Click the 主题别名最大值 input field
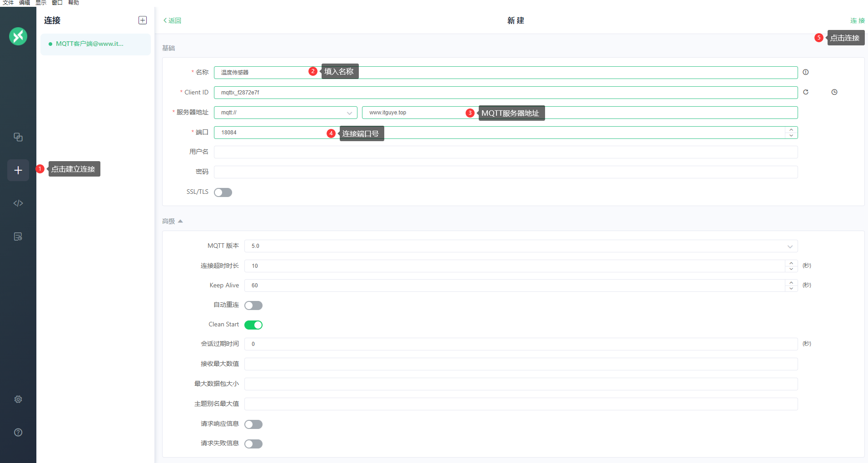Screen dimensions: 868x463 pyautogui.click(x=521, y=404)
